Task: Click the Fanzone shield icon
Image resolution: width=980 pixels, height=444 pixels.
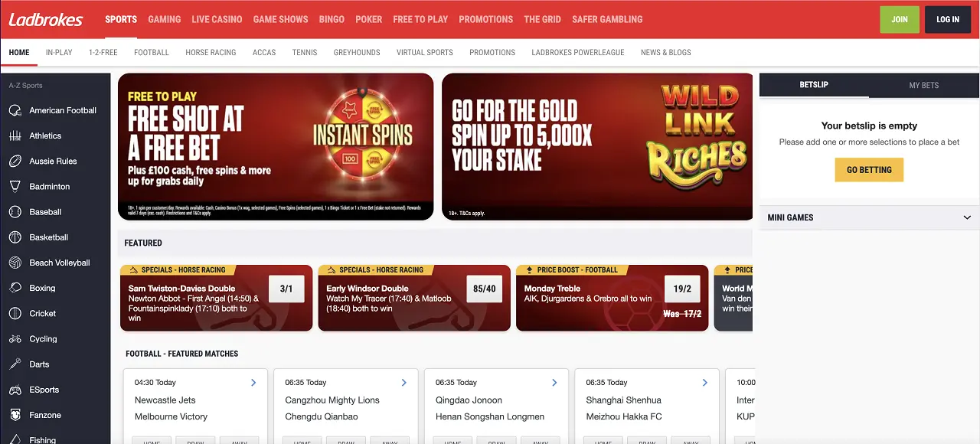Action: click(15, 415)
